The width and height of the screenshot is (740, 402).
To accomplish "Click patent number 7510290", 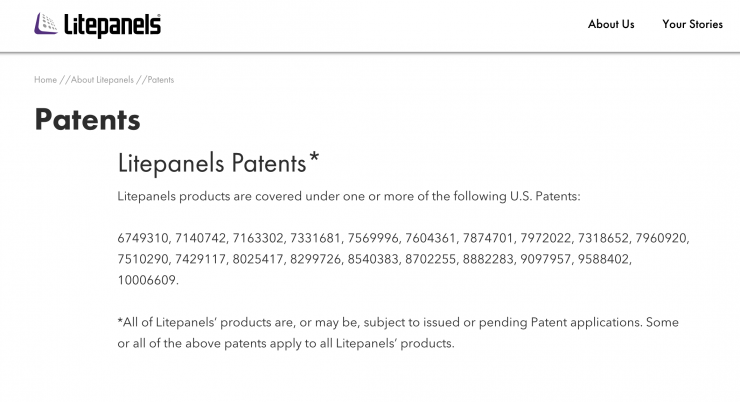I will tap(143, 259).
